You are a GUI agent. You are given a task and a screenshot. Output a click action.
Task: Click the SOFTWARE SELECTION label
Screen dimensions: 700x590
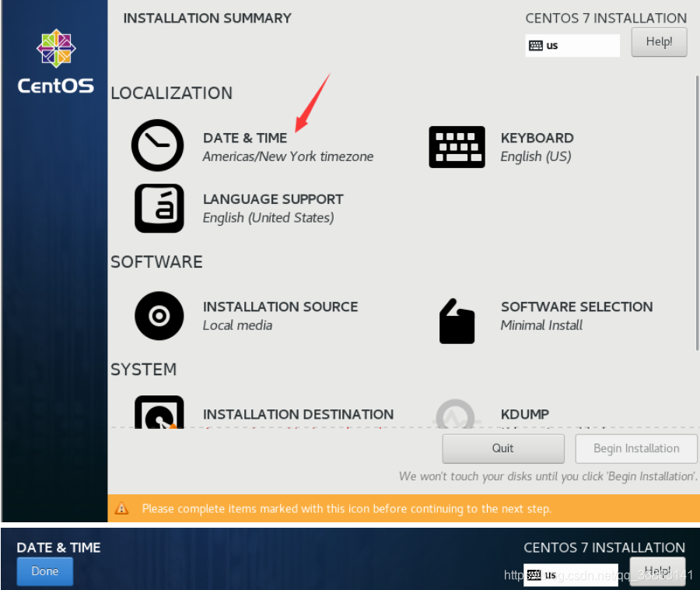[577, 307]
